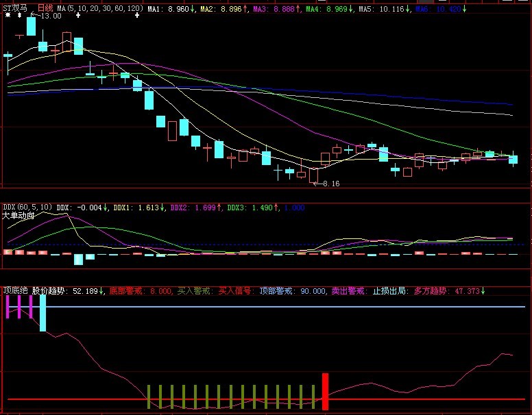Click the ST双马 stock name

pyautogui.click(x=16, y=7)
